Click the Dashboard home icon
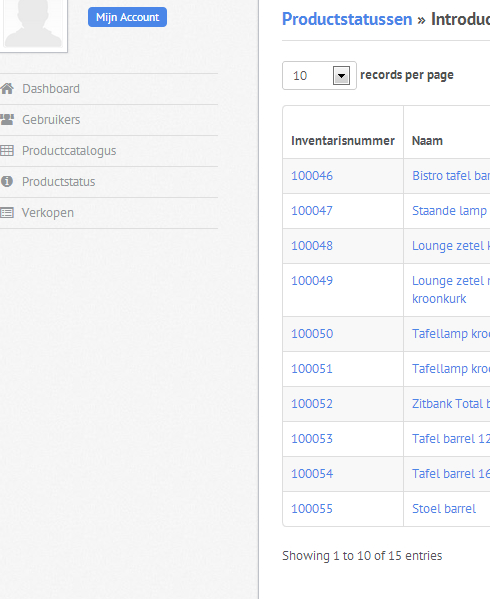 [7, 89]
